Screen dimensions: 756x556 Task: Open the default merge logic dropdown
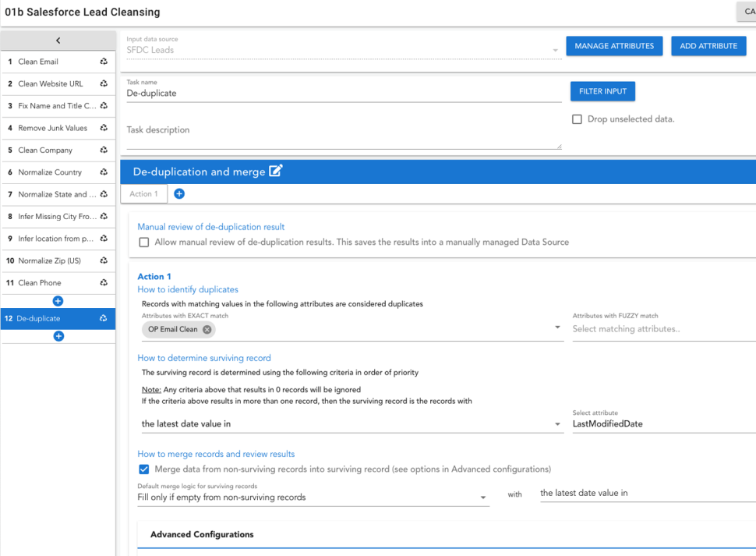click(312, 497)
